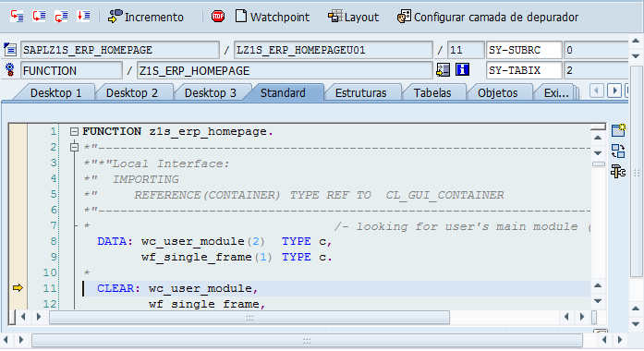Click the new tool icon right of editor
644x351 pixels.
618,130
